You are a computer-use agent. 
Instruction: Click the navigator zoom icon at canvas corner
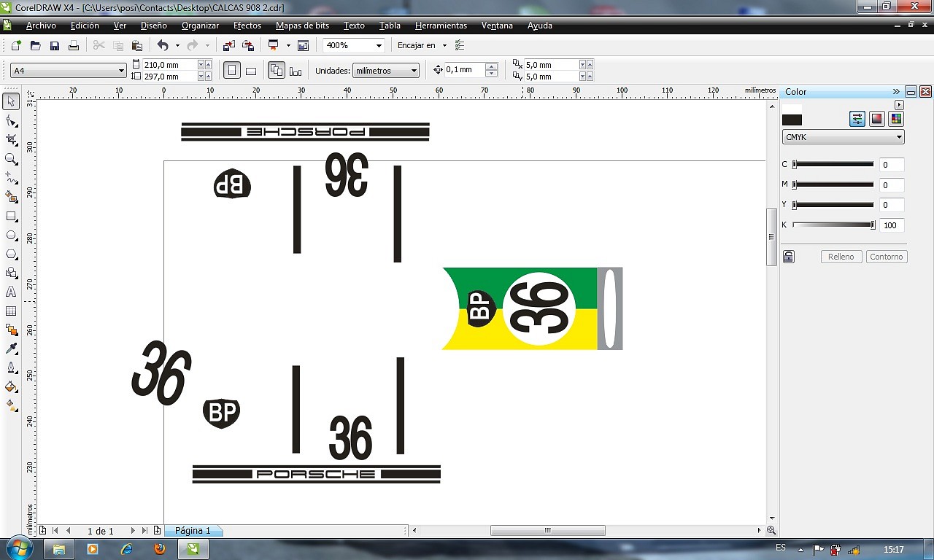pyautogui.click(x=771, y=531)
